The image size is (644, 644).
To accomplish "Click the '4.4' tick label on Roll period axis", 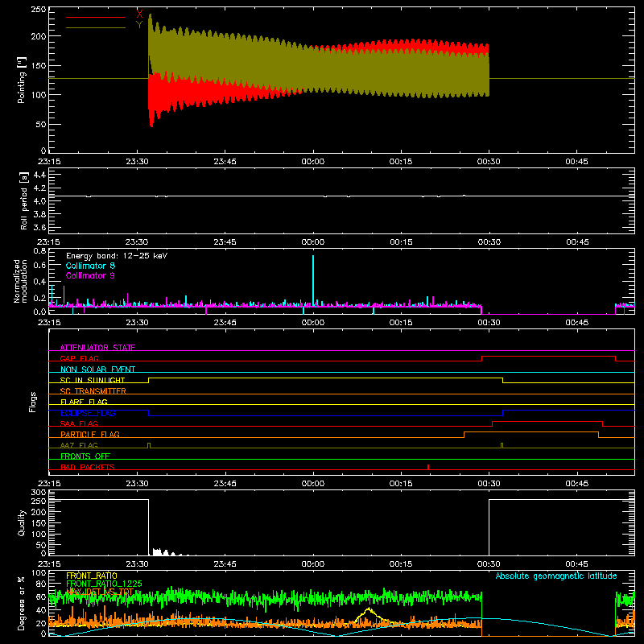I will 39,175.
